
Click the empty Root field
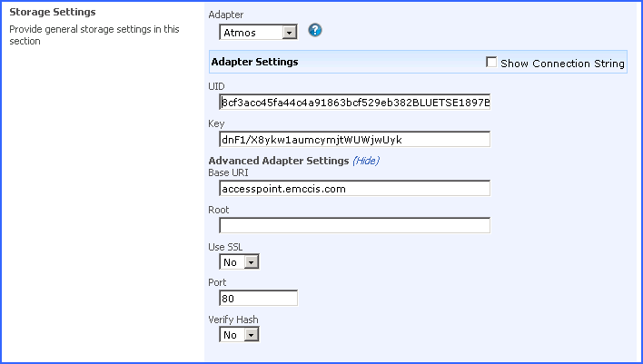(x=354, y=225)
